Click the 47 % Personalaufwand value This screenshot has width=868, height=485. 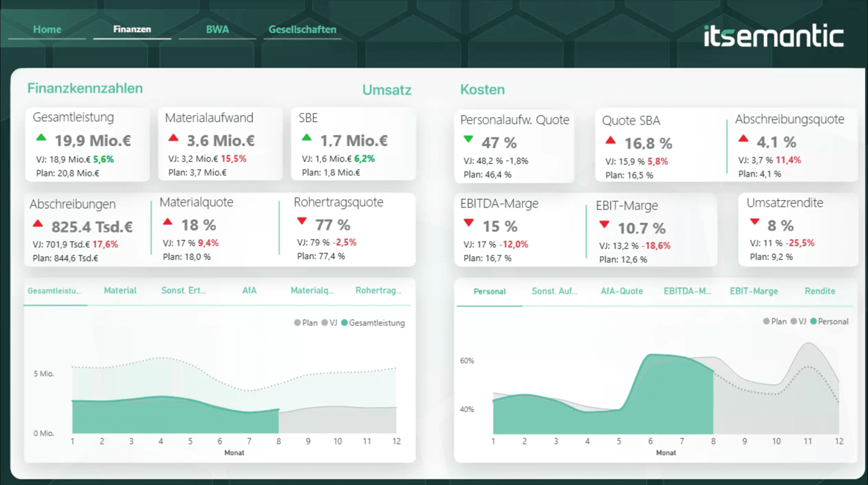click(x=499, y=142)
